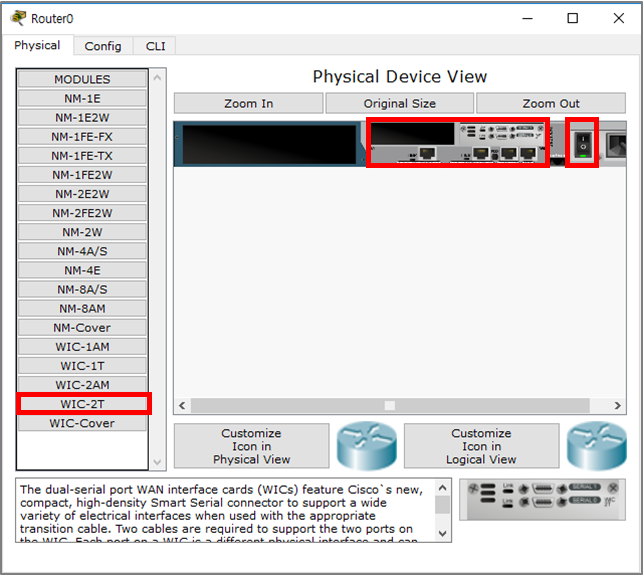Click Customize Icon in Physical View
This screenshot has width=643, height=576.
click(x=251, y=446)
